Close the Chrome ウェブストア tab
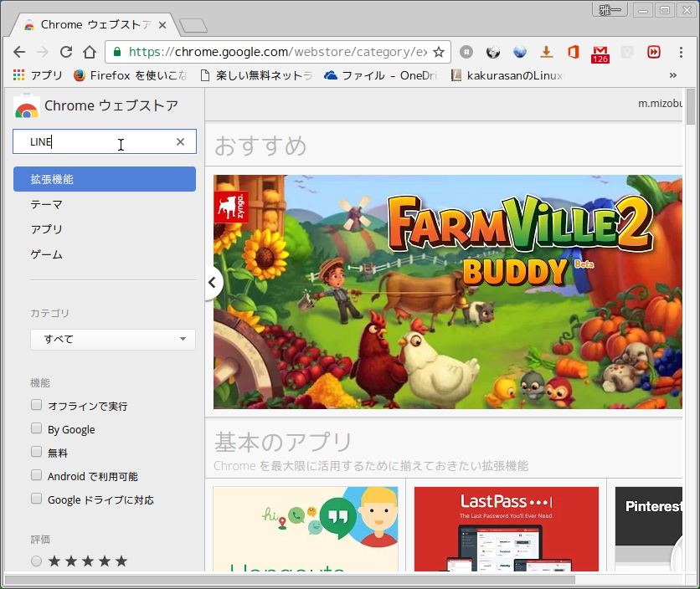The image size is (700, 589). (x=162, y=25)
